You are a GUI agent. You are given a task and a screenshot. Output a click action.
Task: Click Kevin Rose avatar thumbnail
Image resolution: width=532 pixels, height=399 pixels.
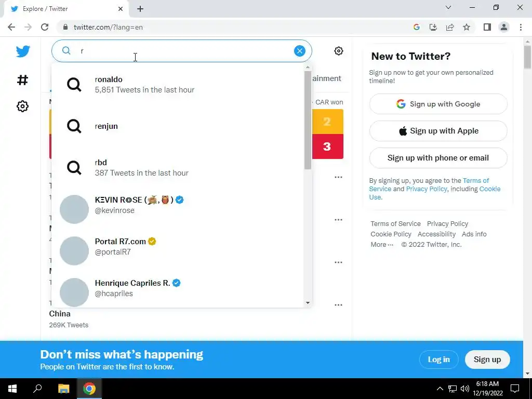[x=74, y=209]
